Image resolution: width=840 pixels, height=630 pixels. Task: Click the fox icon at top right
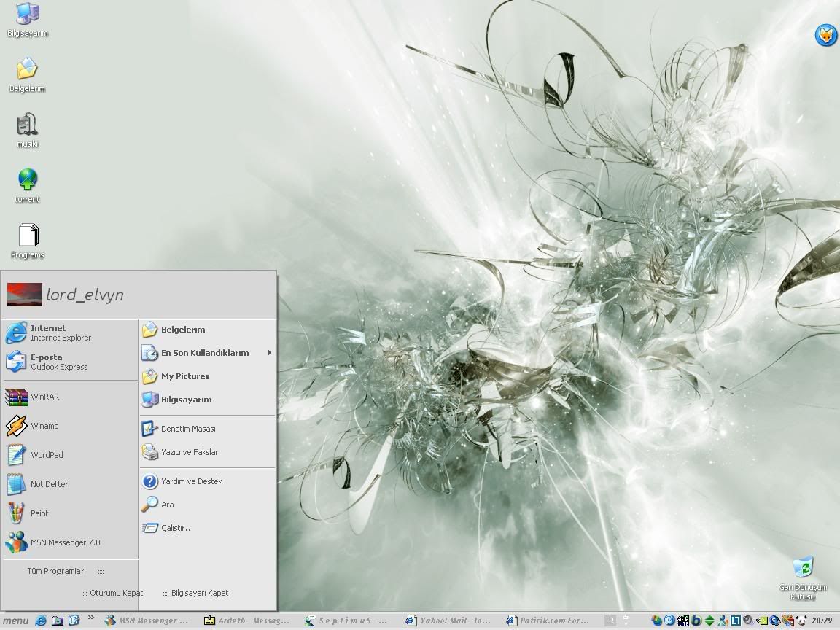(825, 35)
